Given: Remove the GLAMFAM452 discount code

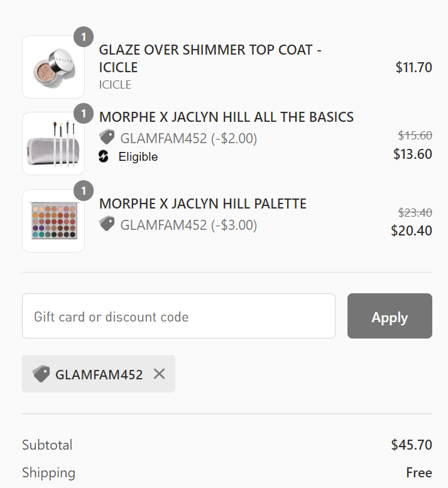Looking at the screenshot, I should coord(159,374).
